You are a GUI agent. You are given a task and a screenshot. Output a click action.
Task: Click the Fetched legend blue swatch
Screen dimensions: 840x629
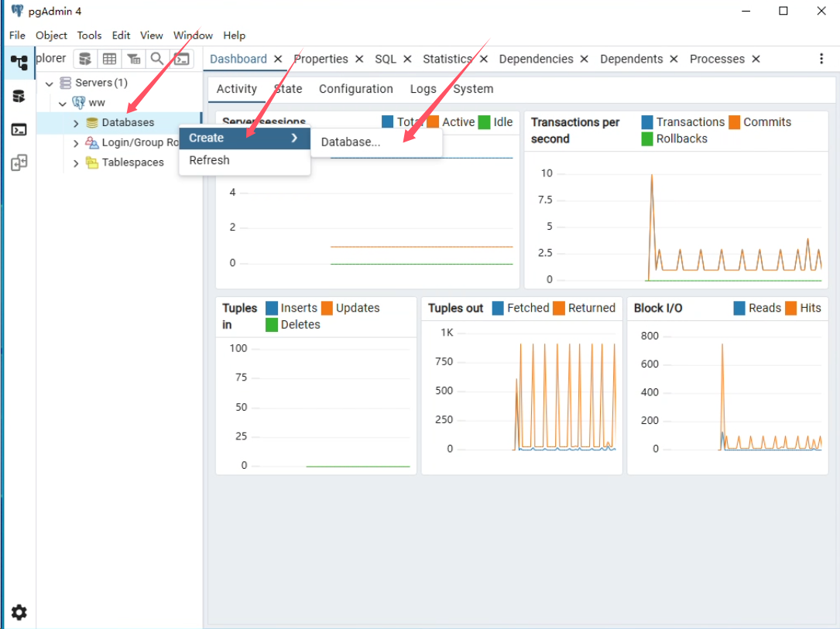[x=498, y=308]
